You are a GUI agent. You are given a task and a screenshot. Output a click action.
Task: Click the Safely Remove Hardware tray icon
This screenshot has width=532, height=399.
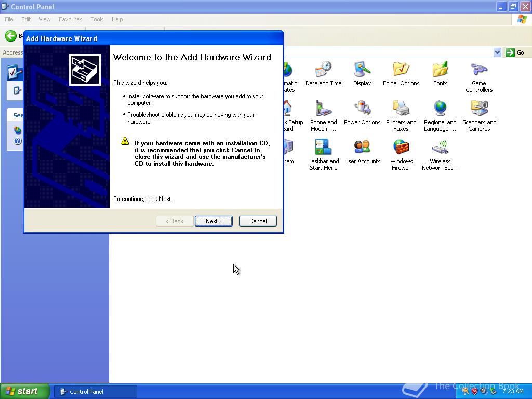pyautogui.click(x=493, y=391)
